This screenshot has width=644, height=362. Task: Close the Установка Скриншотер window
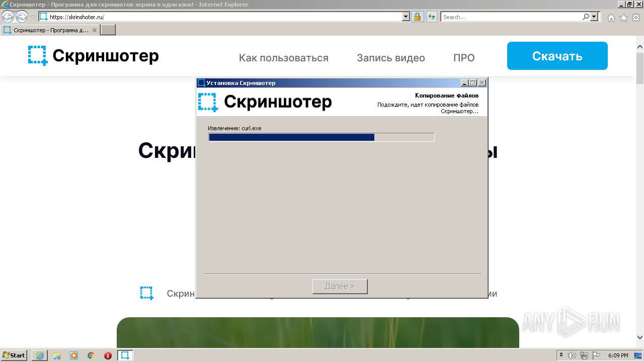[x=482, y=83]
